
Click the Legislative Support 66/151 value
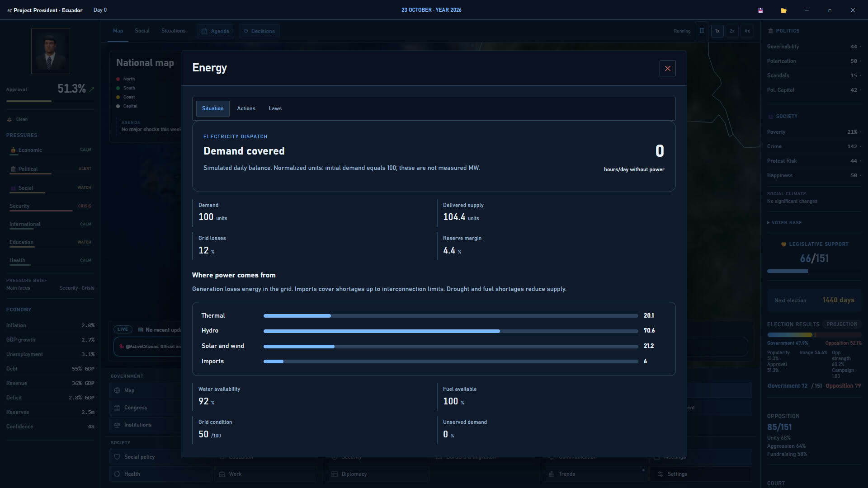coord(814,258)
